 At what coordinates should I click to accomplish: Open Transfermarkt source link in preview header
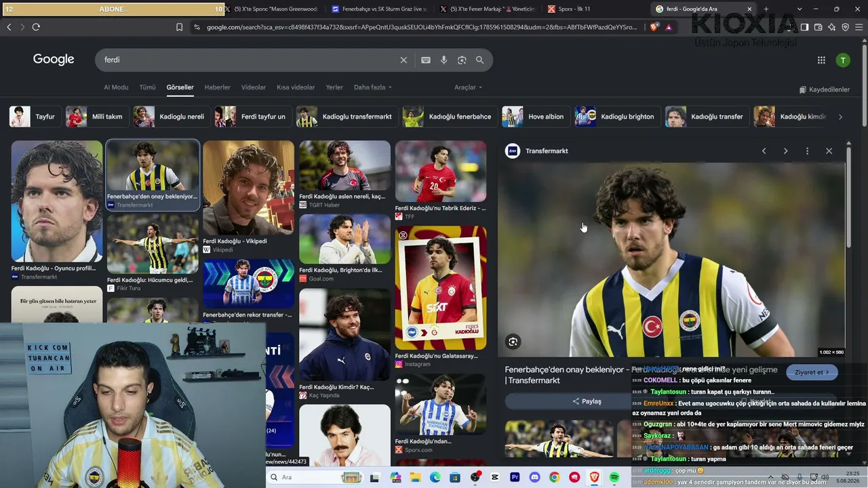pyautogui.click(x=537, y=151)
